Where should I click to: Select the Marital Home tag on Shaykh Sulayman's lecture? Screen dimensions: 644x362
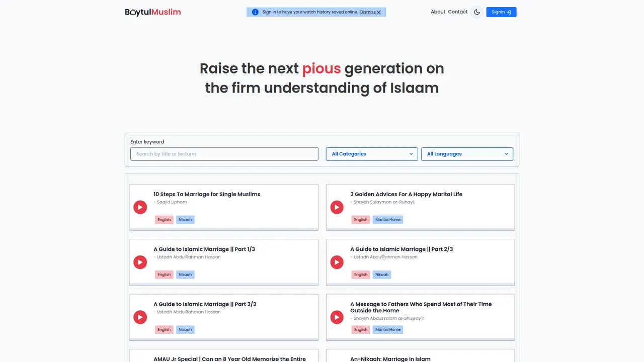388,220
